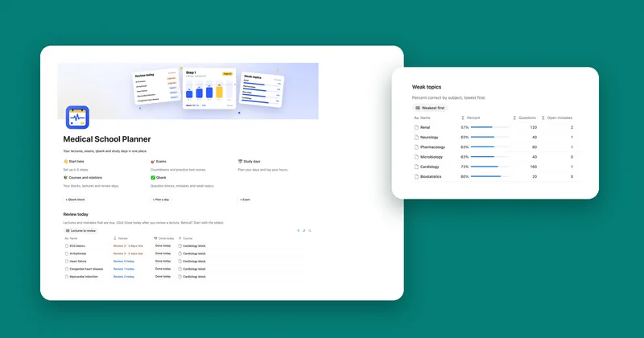The height and width of the screenshot is (338, 644).
Task: Click 'Review 1 today' for Congenital heart disease
Action: click(124, 269)
